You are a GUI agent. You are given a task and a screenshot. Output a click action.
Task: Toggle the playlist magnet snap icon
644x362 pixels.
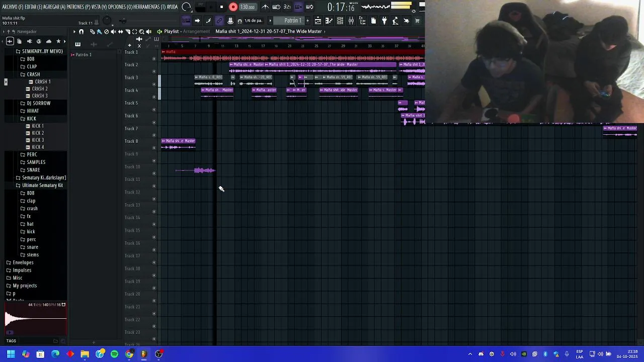pos(81,31)
